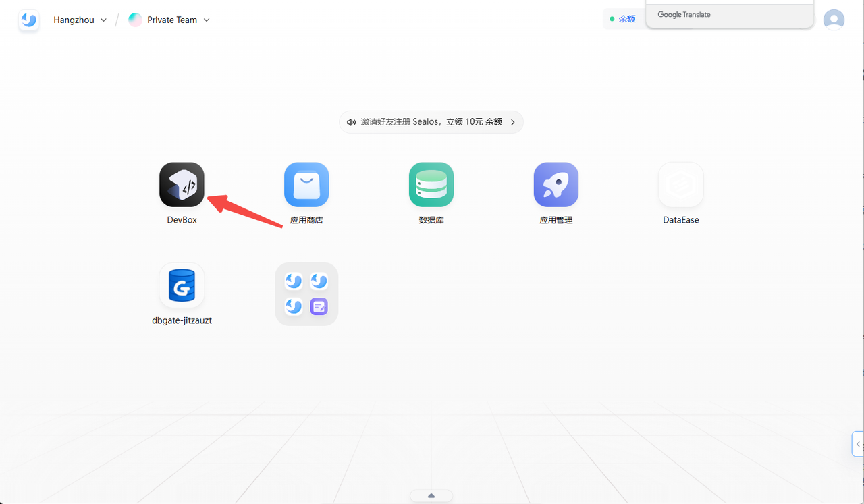This screenshot has width=864, height=504.
Task: Expand the Hangzhou region dropdown
Action: [80, 20]
